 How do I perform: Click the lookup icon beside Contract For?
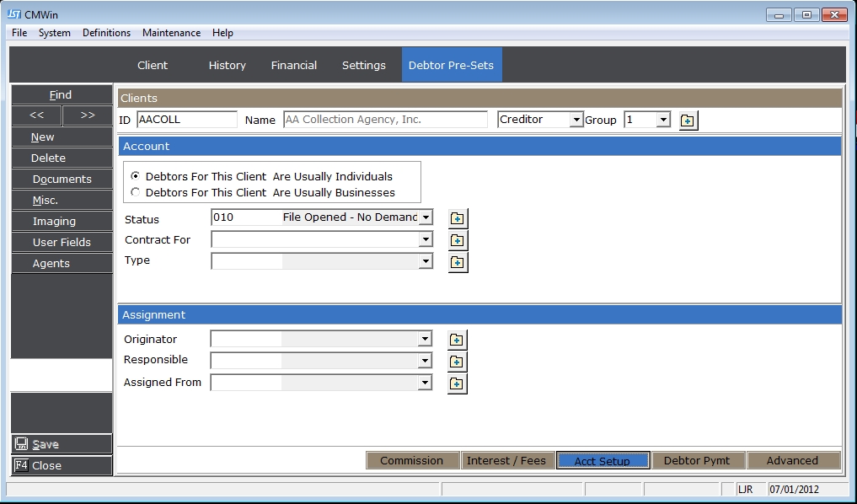[457, 240]
